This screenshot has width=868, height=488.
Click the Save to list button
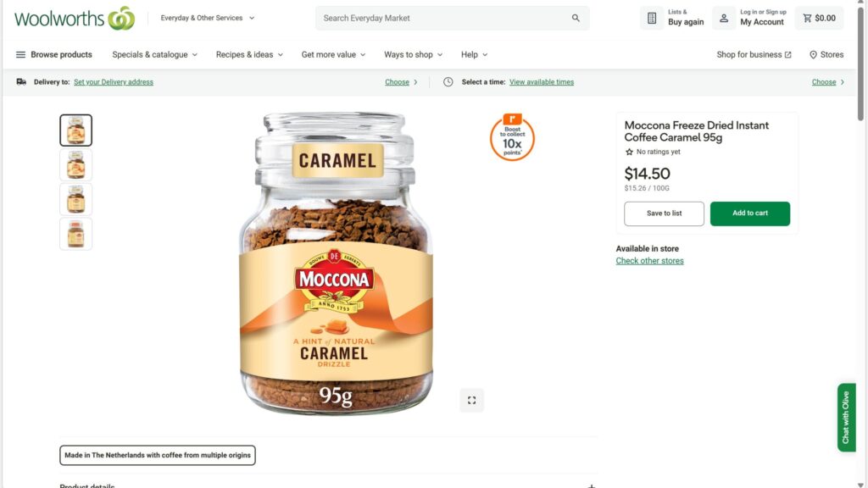tap(664, 213)
